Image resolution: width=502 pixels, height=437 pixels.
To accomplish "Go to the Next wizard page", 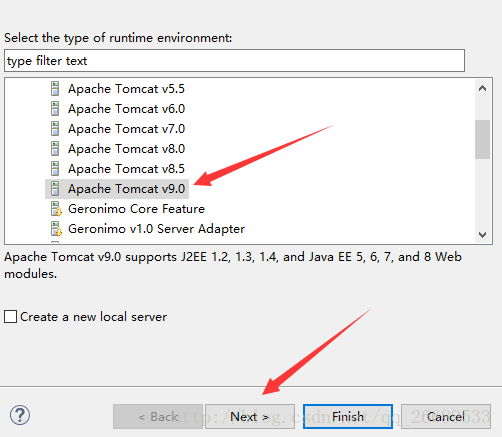I will tap(250, 416).
